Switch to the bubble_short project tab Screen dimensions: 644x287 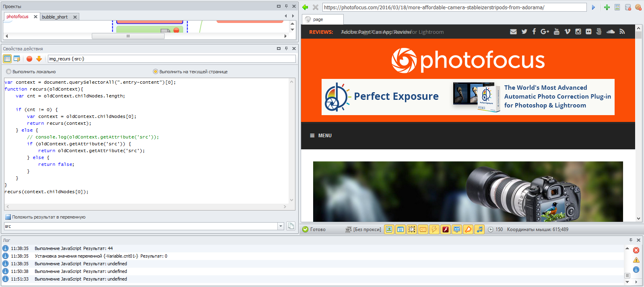click(x=55, y=17)
